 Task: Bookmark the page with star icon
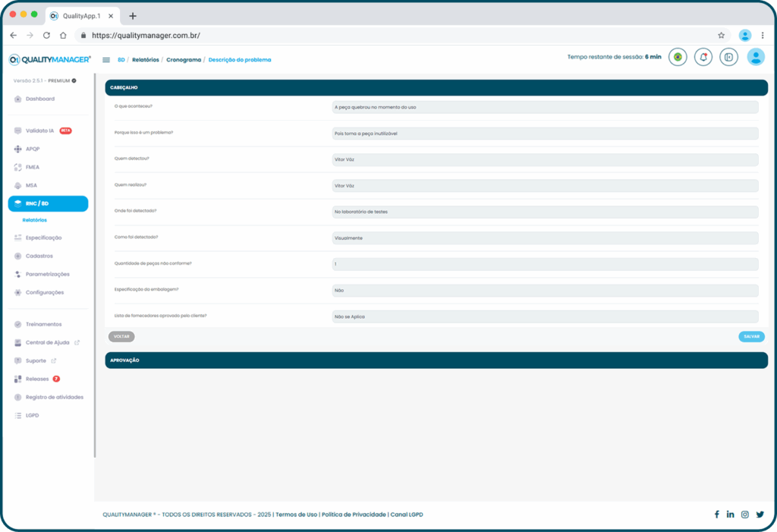click(x=721, y=35)
